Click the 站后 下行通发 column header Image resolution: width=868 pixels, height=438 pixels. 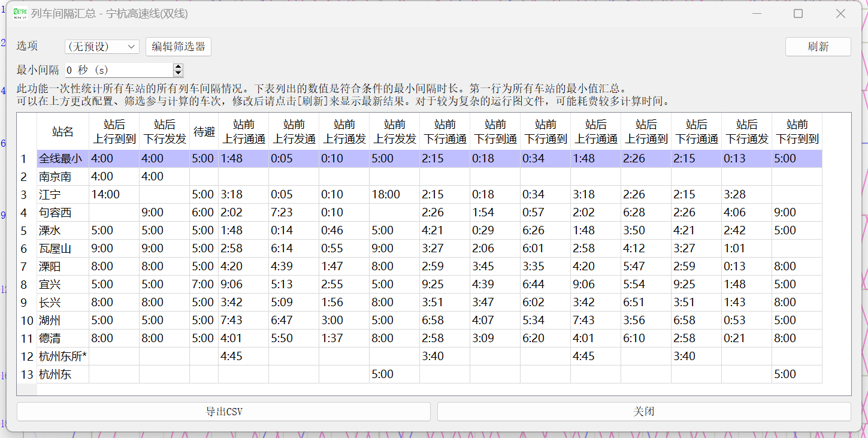coord(747,132)
